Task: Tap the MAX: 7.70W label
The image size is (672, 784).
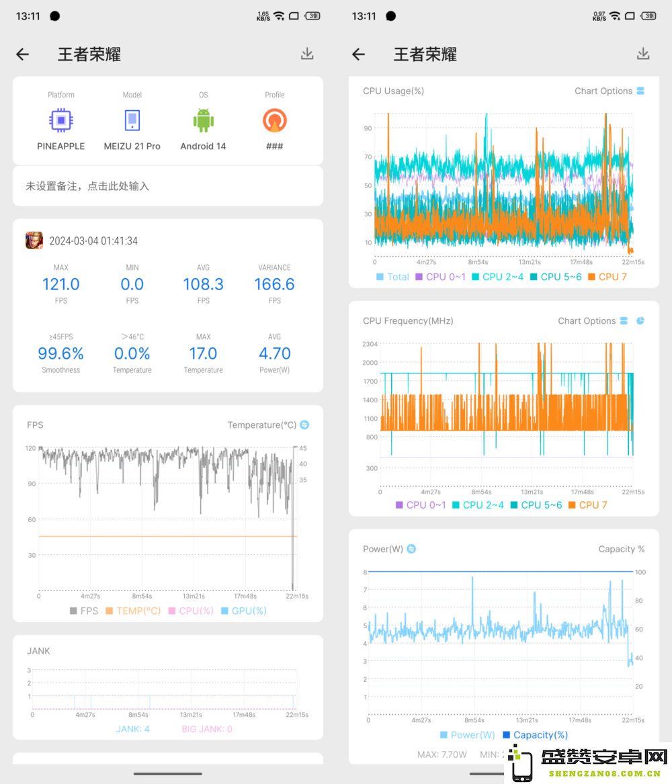Action: (x=442, y=754)
